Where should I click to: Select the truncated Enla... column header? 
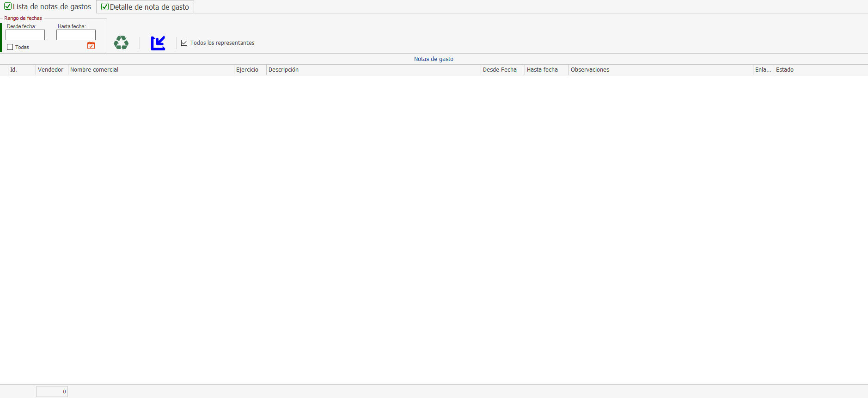(763, 70)
